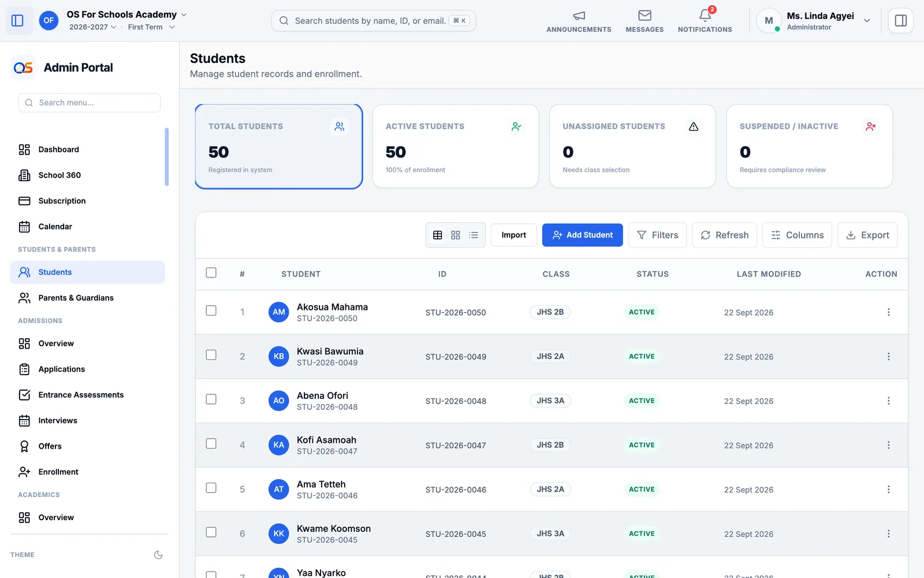Open the First Term selector
Viewport: 924px width, 578px height.
[x=151, y=27]
